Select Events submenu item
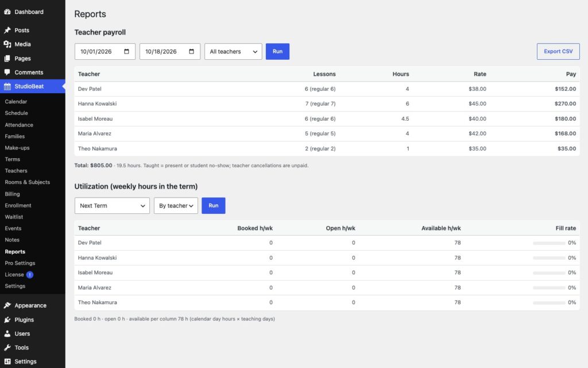The height and width of the screenshot is (368, 588). [x=13, y=228]
